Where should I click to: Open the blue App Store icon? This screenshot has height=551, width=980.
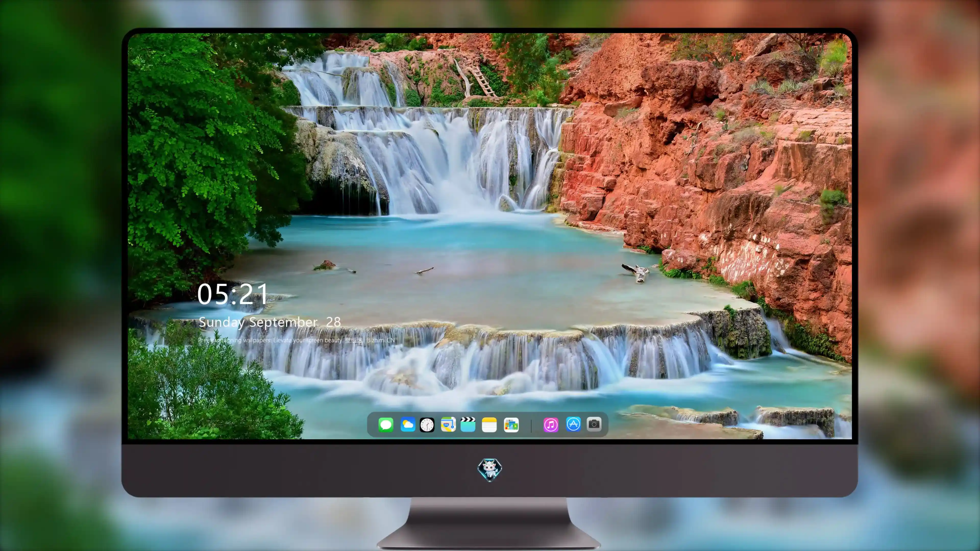(573, 424)
